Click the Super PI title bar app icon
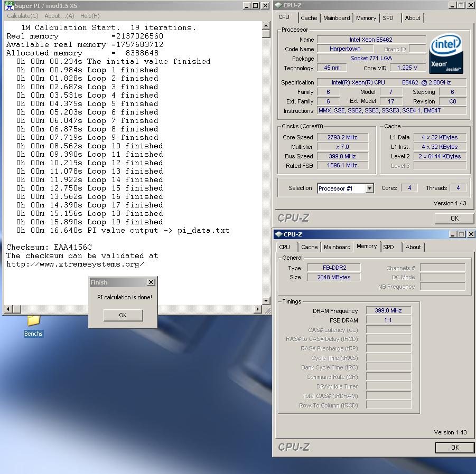476x474 pixels. (9, 5)
